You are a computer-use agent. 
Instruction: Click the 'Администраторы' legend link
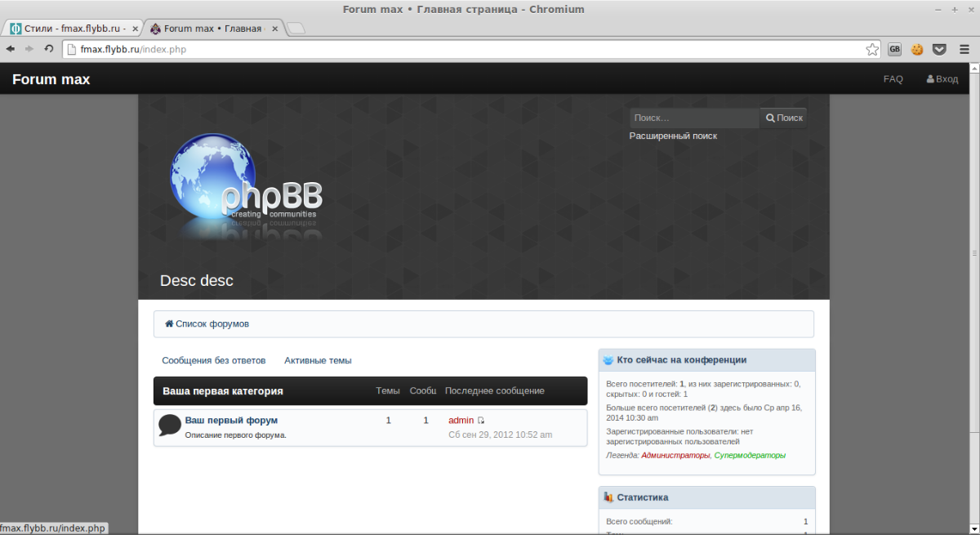coord(676,455)
